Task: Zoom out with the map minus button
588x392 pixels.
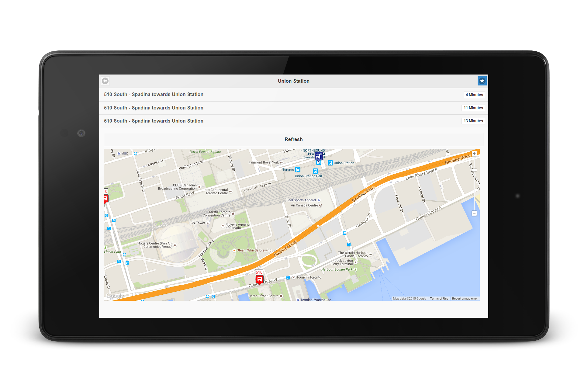Action: pyautogui.click(x=474, y=213)
